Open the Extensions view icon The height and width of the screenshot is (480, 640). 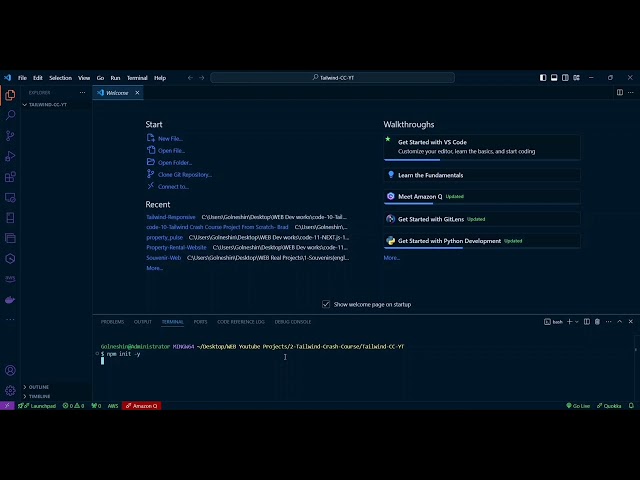(10, 177)
